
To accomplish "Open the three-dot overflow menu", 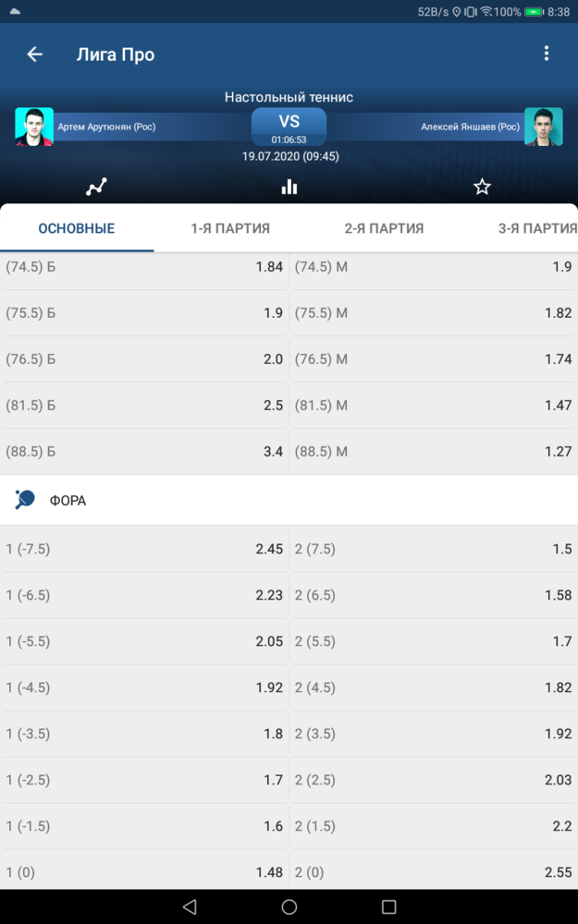I will [x=547, y=54].
